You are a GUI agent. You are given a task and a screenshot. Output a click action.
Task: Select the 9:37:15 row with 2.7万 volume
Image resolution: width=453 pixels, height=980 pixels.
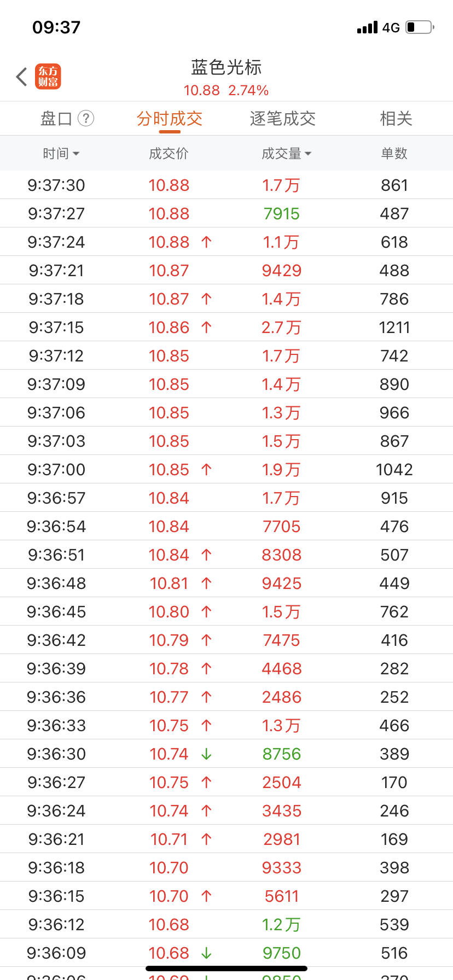[226, 328]
